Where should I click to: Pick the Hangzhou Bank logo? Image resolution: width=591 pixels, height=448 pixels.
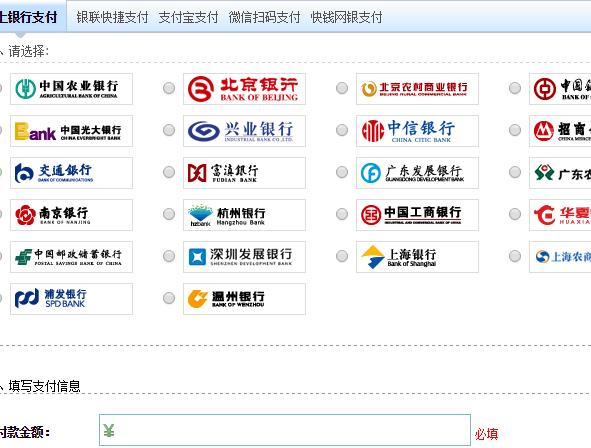(x=244, y=215)
